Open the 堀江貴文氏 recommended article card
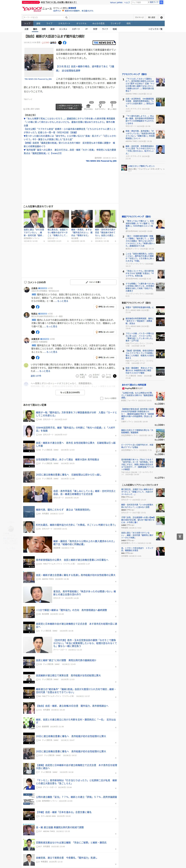This screenshot has width=186, height=868. click(58, 226)
